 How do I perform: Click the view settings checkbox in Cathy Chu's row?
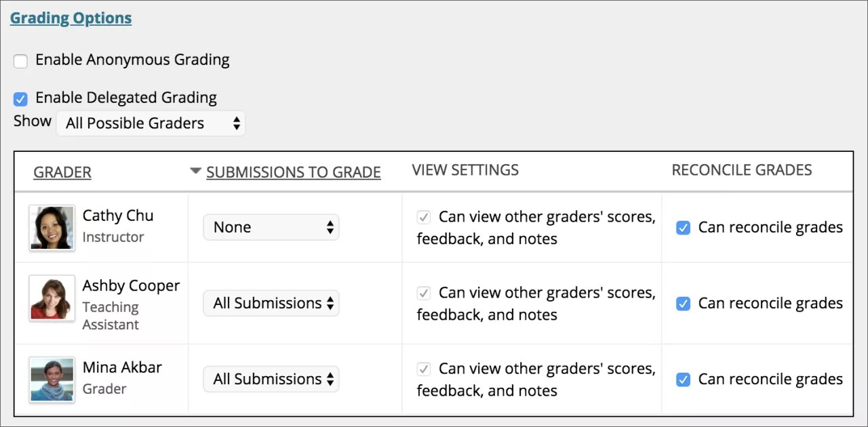click(423, 218)
